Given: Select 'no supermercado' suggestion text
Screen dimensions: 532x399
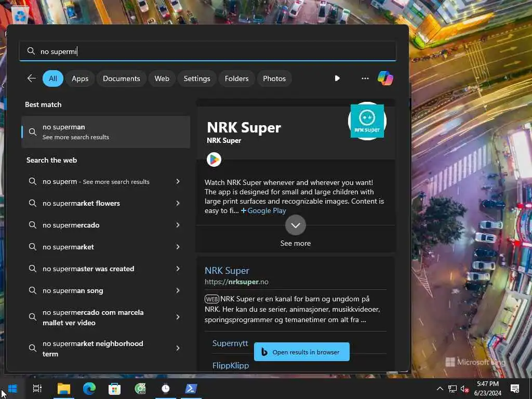Looking at the screenshot, I should 71,225.
